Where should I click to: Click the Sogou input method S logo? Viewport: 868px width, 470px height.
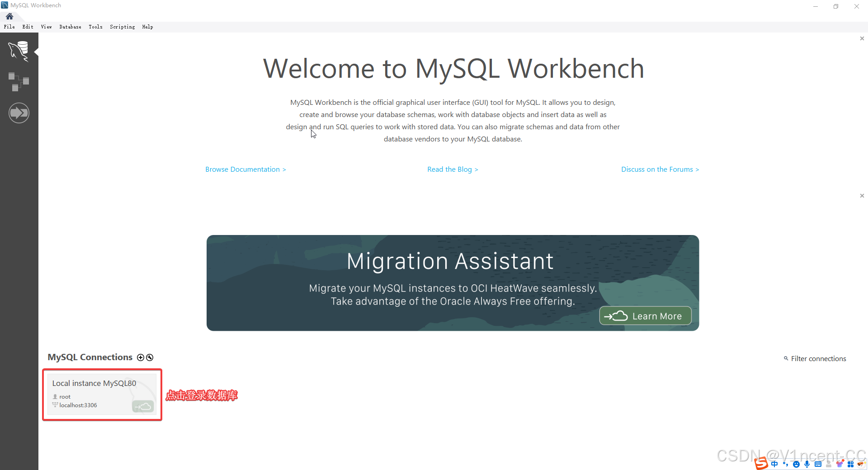click(x=761, y=463)
